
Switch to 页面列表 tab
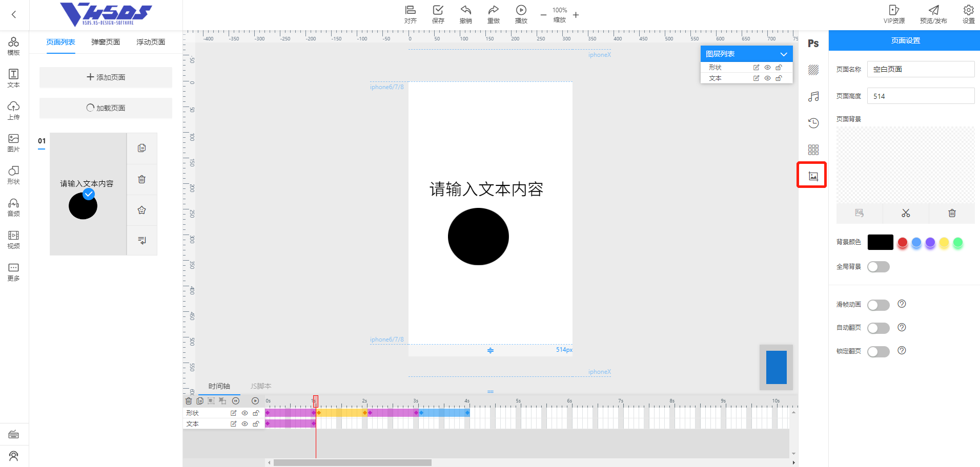[x=60, y=42]
